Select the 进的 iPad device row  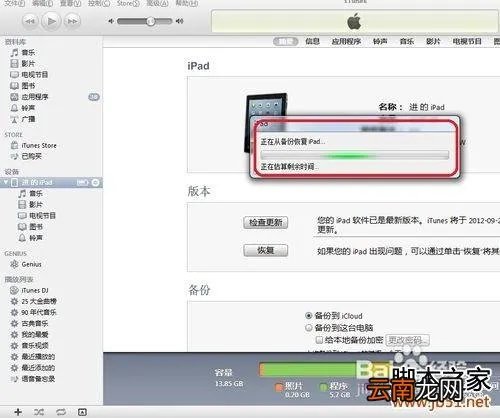(51, 182)
